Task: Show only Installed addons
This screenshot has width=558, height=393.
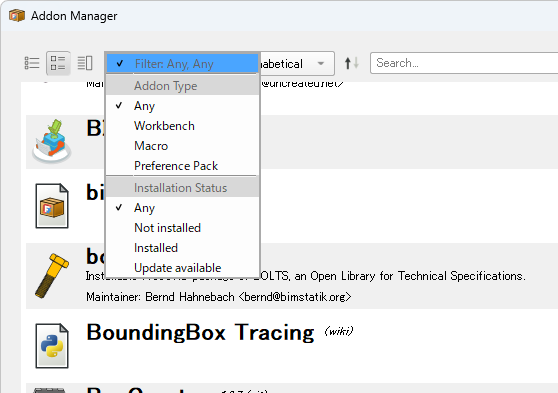Action: 183,247
